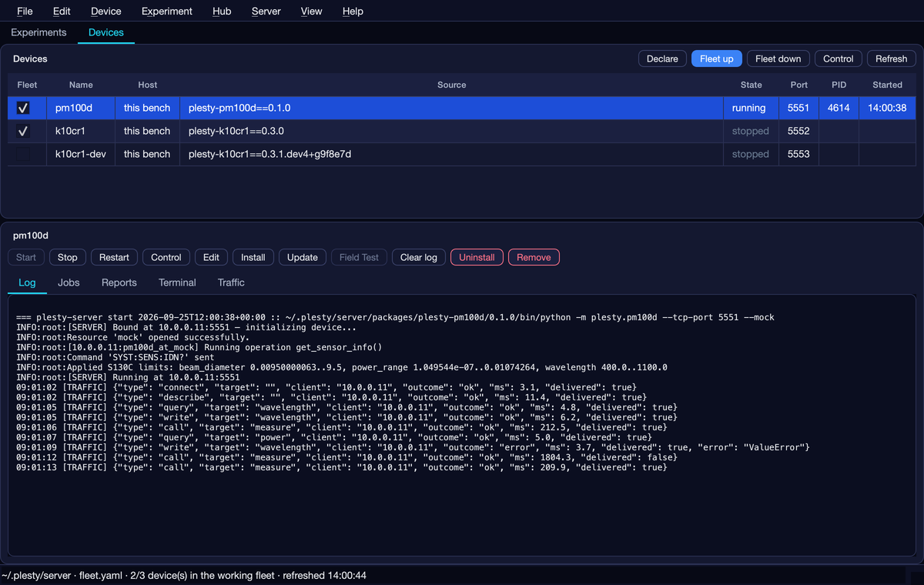Select the pm100d name cell
Screen dimensions: 924x585
click(x=81, y=108)
